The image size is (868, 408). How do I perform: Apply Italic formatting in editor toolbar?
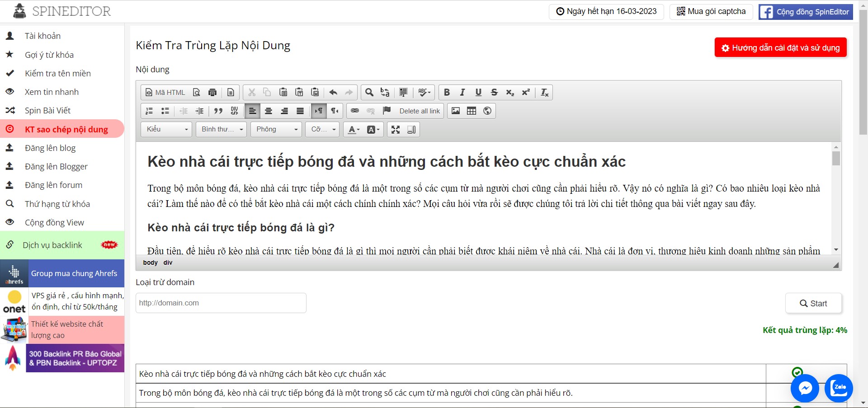(462, 92)
